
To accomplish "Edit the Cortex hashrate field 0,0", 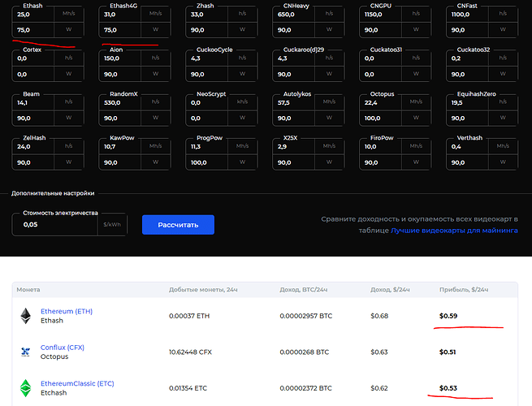I will coord(33,58).
